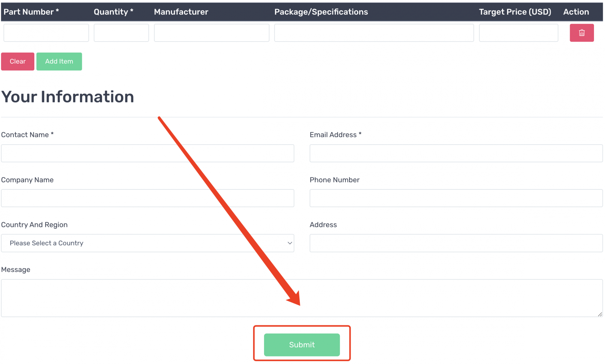Open the Country And Region dropdown

point(147,243)
